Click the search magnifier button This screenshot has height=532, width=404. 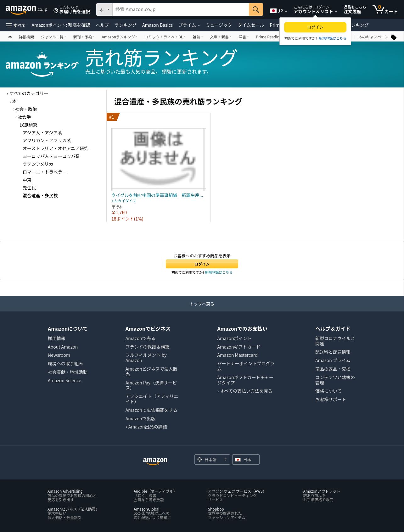pyautogui.click(x=256, y=9)
